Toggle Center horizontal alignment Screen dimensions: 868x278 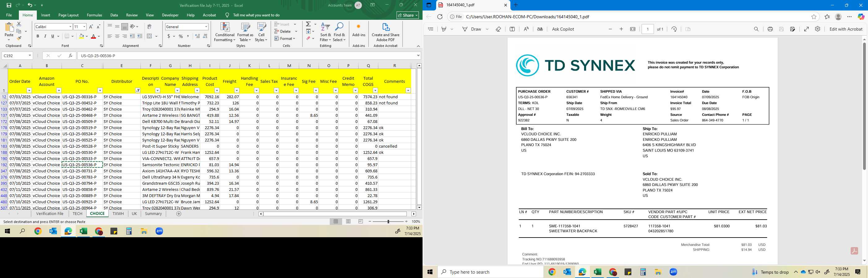pos(117,36)
